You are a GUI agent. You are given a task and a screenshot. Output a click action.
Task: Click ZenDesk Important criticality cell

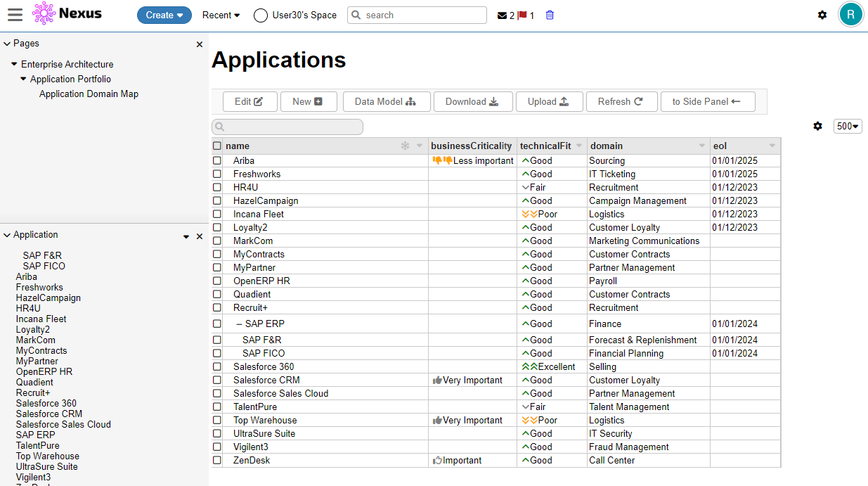473,461
